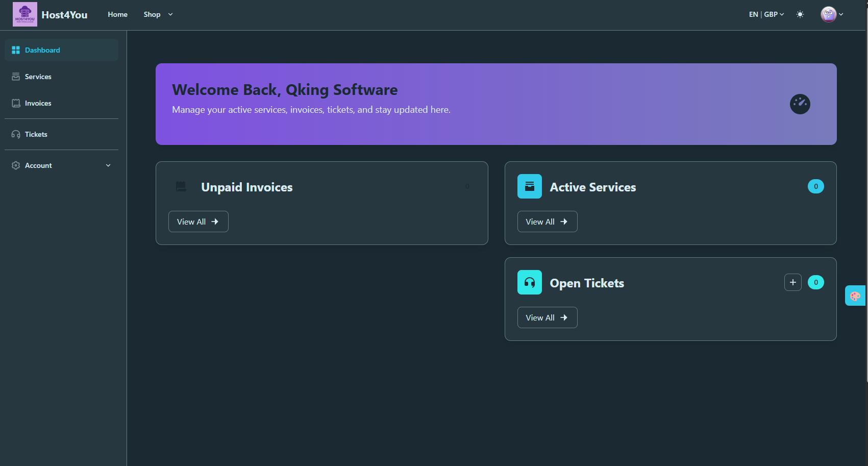Toggle light/dark mode with sun icon
The width and height of the screenshot is (868, 466).
click(800, 14)
